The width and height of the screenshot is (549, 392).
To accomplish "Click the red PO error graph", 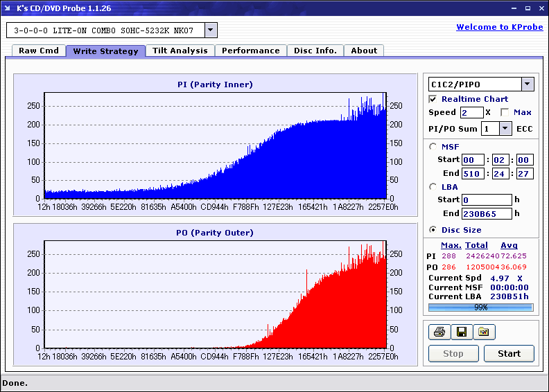I will 216,294.
